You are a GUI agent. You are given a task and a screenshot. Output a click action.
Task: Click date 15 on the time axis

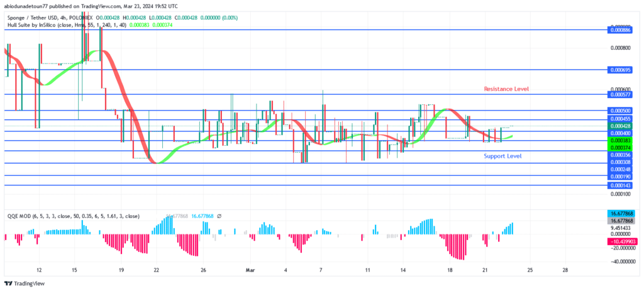click(x=74, y=270)
